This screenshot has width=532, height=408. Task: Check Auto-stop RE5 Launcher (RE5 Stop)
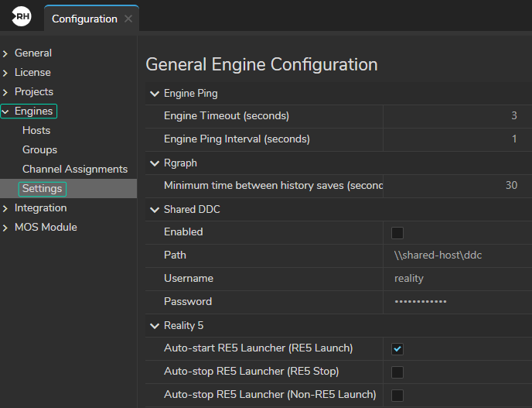click(x=397, y=372)
